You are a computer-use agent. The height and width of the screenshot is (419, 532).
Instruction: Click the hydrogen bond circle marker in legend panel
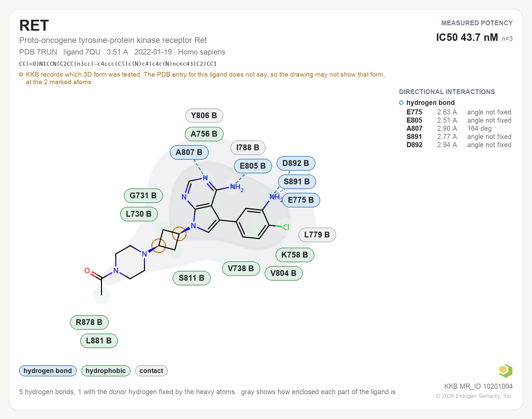pyautogui.click(x=401, y=103)
